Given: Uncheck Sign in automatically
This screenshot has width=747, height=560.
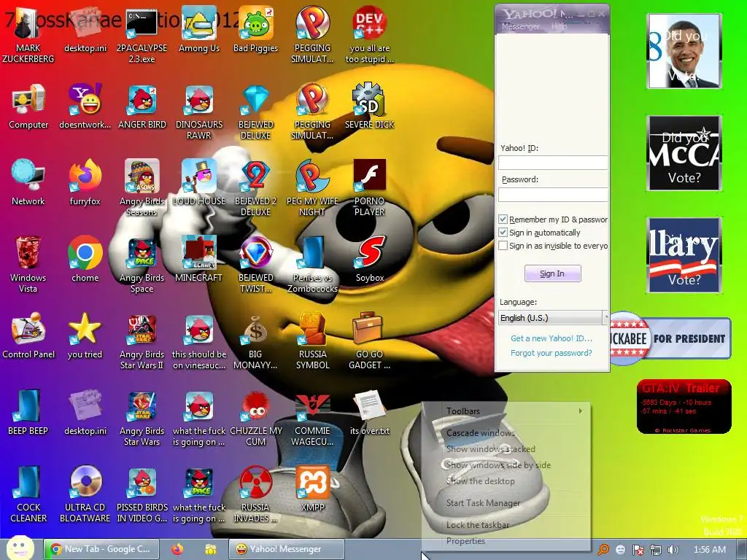Looking at the screenshot, I should (x=503, y=233).
